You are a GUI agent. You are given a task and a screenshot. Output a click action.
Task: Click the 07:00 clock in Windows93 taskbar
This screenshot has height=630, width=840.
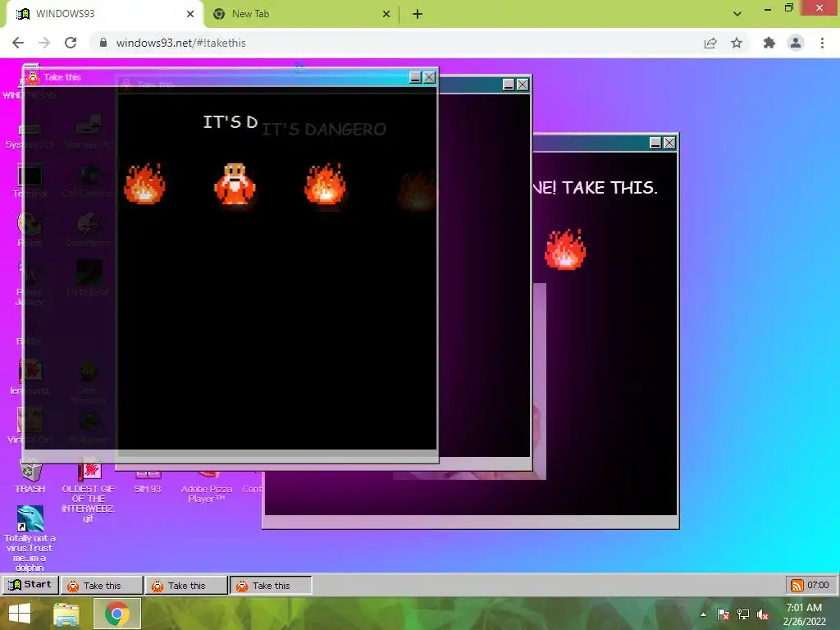tap(818, 585)
